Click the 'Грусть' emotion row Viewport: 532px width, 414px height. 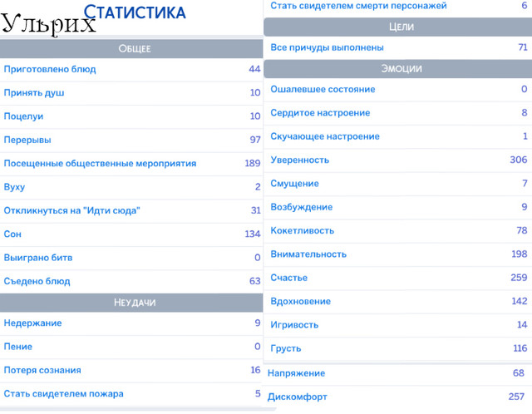point(397,348)
